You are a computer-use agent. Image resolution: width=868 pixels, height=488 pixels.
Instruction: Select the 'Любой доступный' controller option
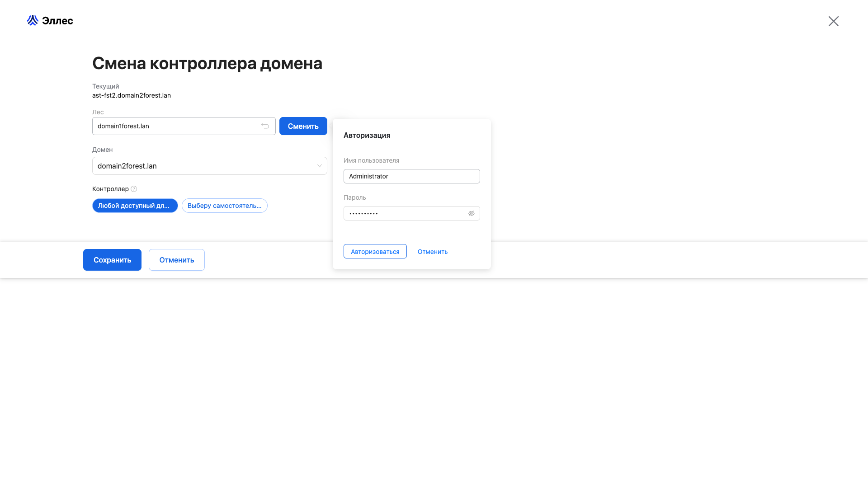click(x=135, y=206)
